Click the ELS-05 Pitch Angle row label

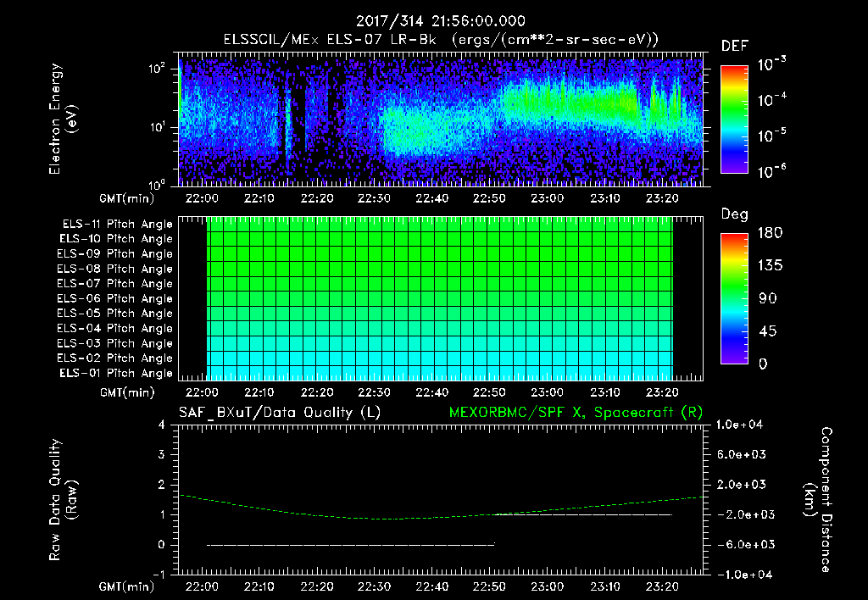pos(115,314)
